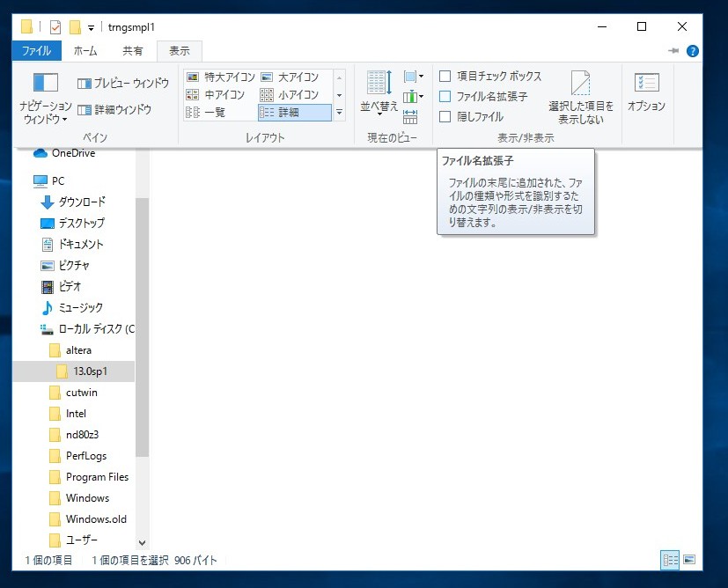Viewport: 728px width, 588px height.
Task: Select PC in navigation pane
Action: point(48,181)
